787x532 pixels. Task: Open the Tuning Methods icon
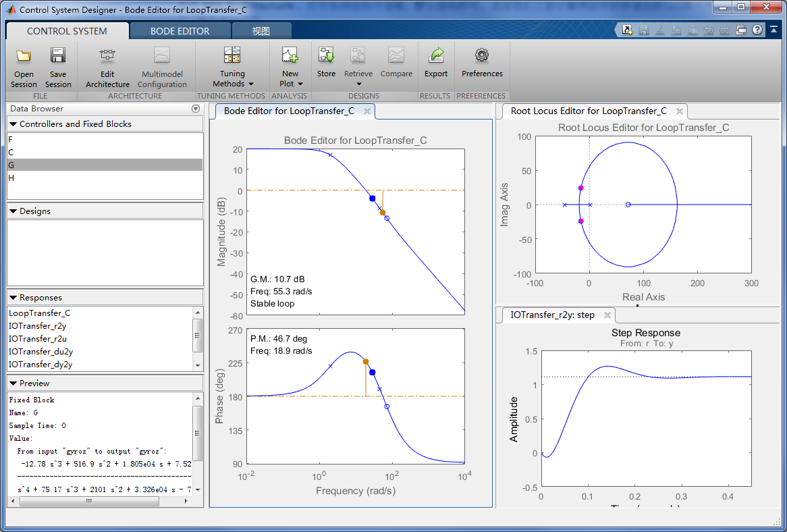coord(232,55)
